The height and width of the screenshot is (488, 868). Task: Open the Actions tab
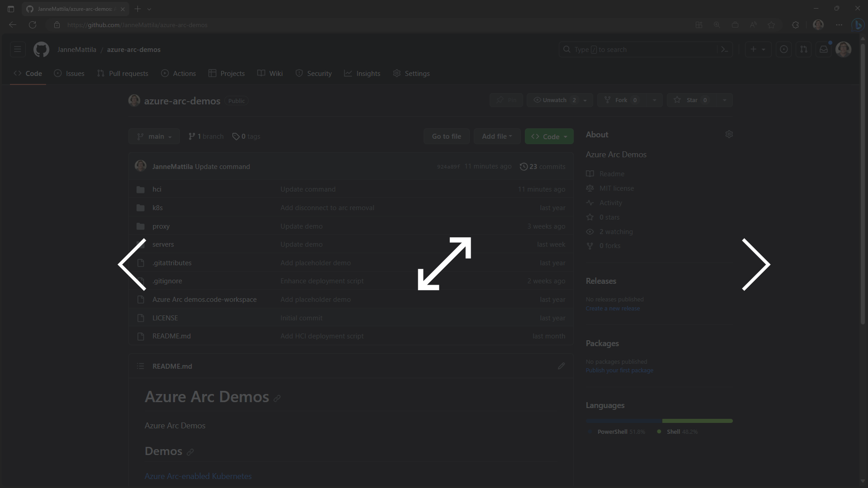179,73
